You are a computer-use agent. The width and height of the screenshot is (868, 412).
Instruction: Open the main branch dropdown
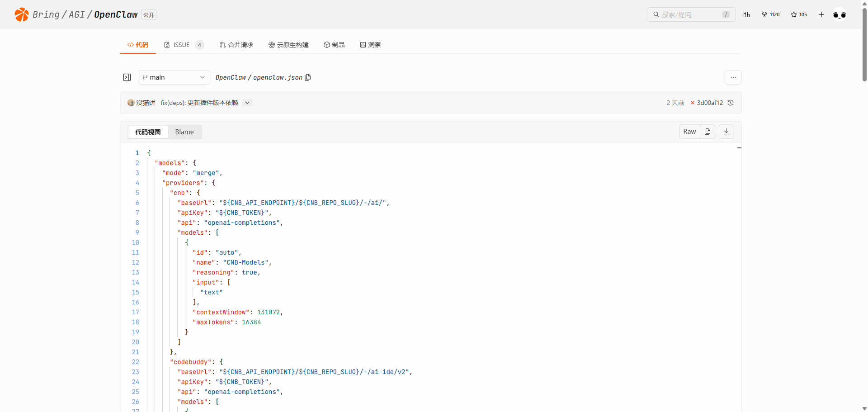[x=174, y=77]
